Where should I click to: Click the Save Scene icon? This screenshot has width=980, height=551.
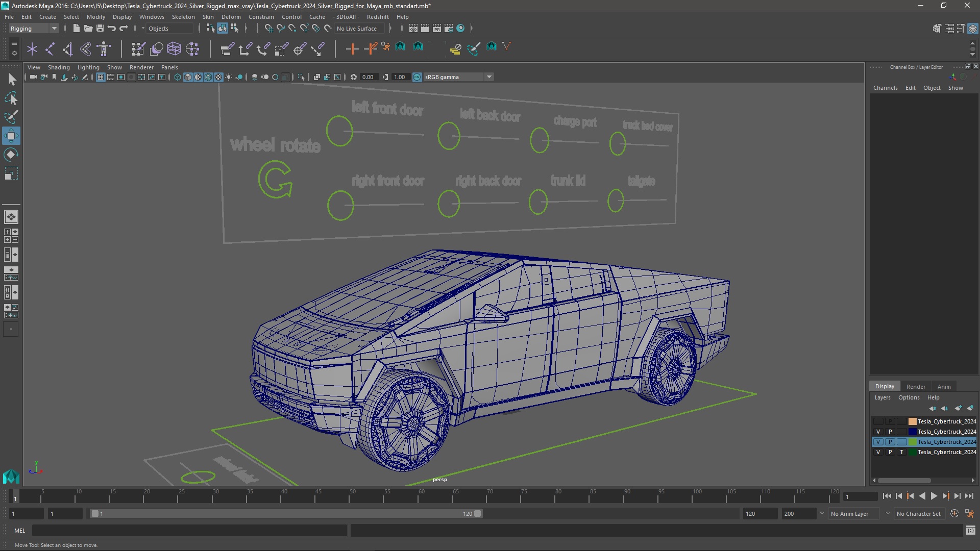[100, 29]
